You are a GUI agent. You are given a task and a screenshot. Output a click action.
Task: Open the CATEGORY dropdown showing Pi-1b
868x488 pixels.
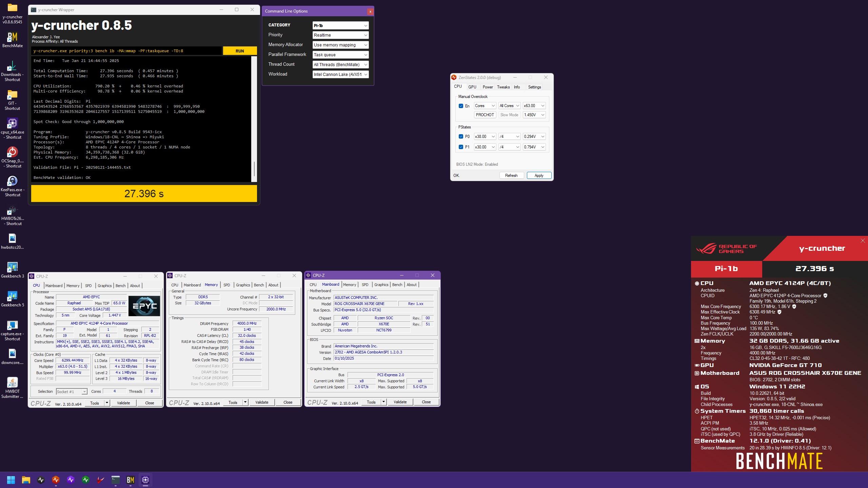pyautogui.click(x=340, y=25)
